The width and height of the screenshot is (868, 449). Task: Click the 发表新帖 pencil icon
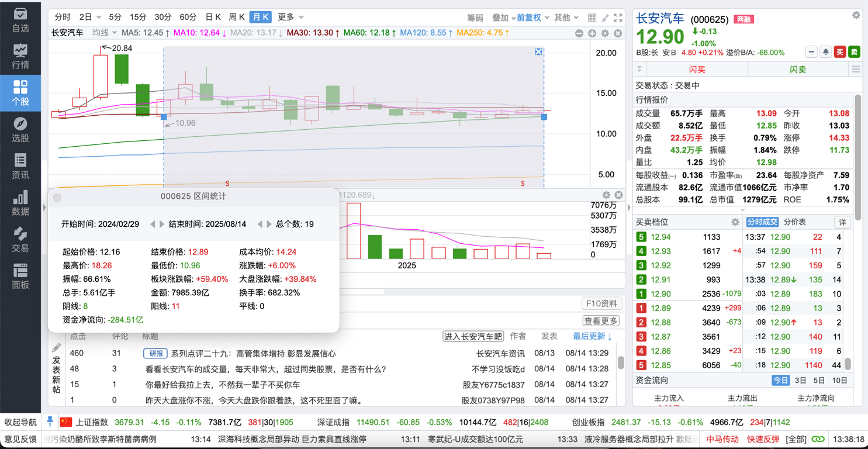[x=56, y=348]
